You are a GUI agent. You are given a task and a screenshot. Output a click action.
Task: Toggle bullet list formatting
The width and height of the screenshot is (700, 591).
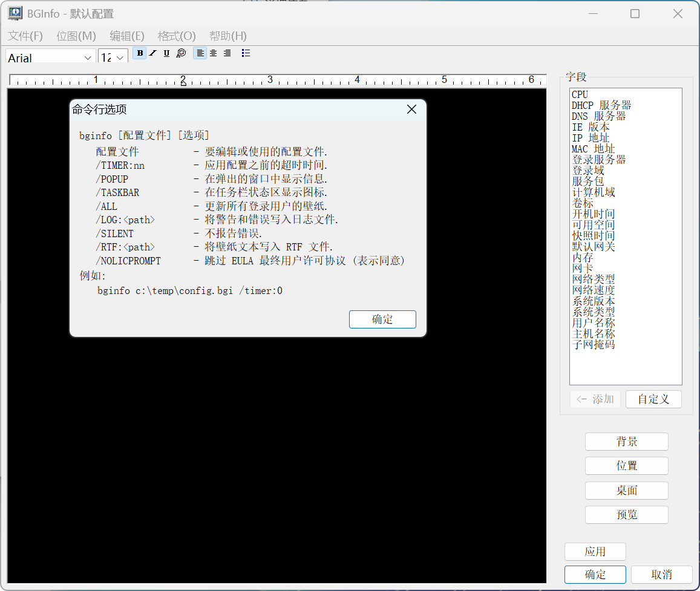point(246,53)
